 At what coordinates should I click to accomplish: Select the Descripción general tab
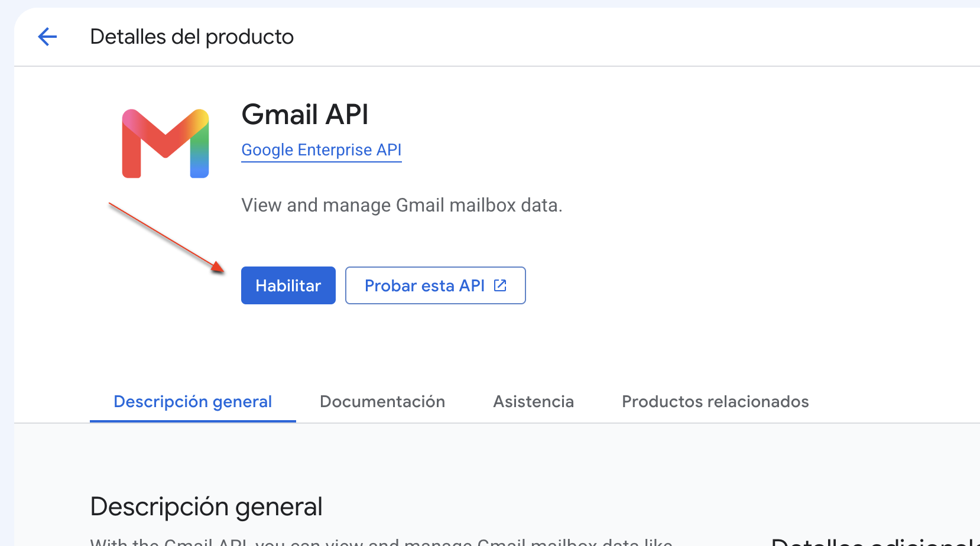pos(193,402)
